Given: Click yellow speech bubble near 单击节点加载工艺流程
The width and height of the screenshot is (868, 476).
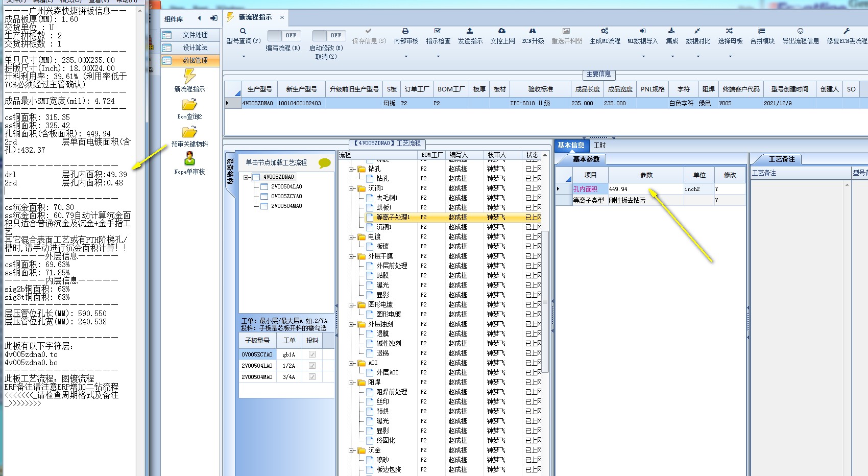Looking at the screenshot, I should 325,163.
